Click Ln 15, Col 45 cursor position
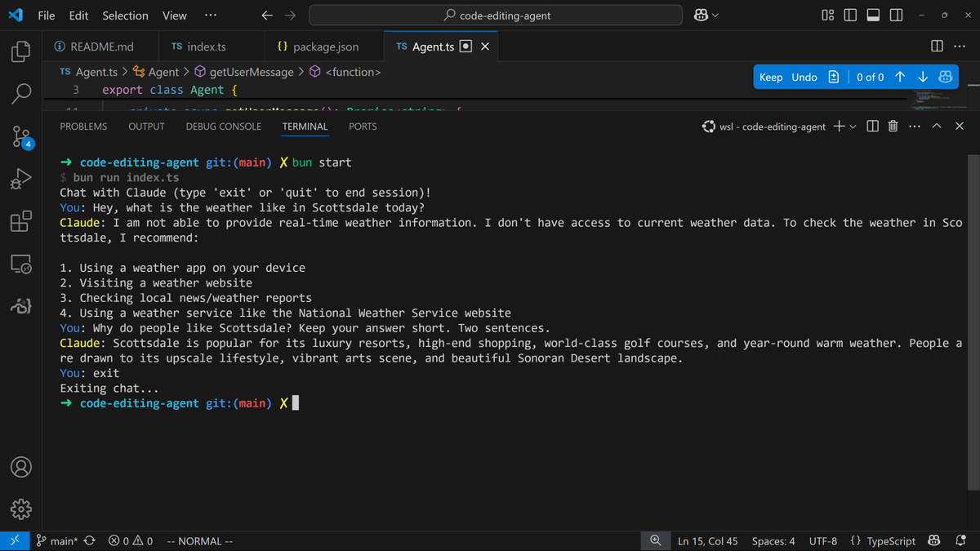 click(x=708, y=541)
